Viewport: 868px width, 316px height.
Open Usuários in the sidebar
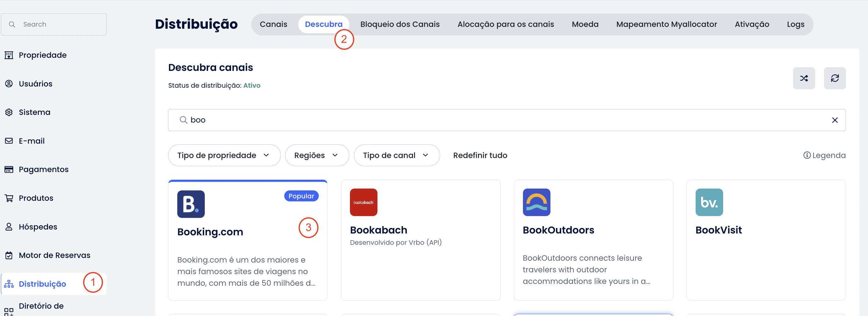click(x=35, y=83)
